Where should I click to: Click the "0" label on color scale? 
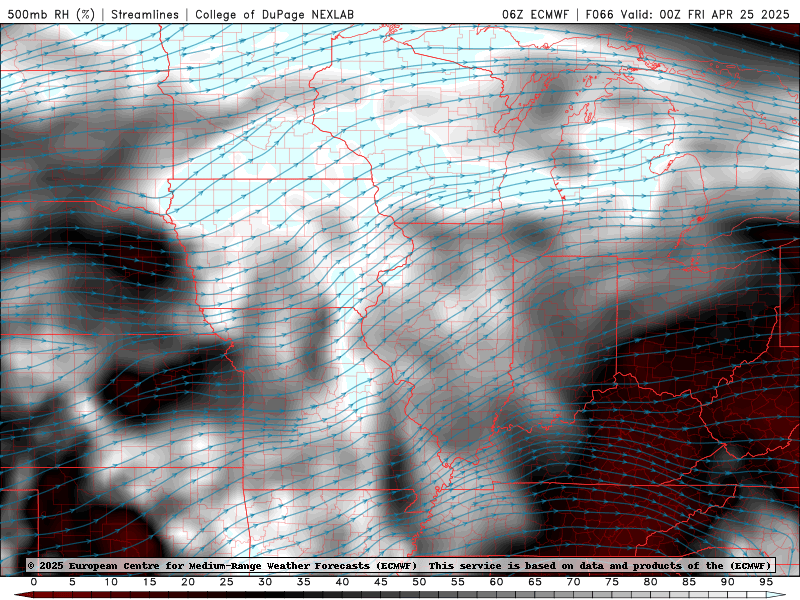click(34, 582)
